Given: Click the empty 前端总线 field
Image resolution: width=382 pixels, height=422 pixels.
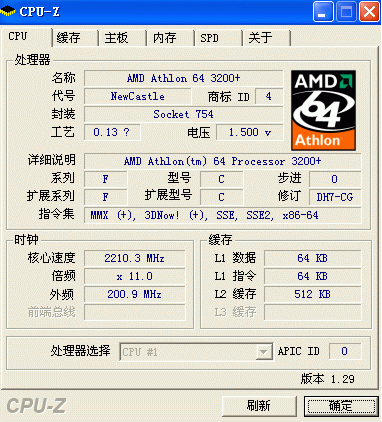Looking at the screenshot, I should tap(135, 312).
